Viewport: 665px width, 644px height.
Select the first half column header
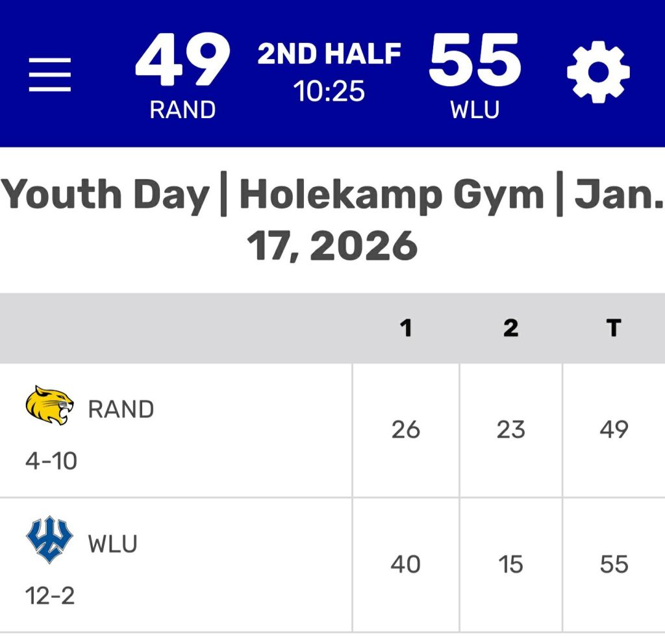pyautogui.click(x=406, y=328)
